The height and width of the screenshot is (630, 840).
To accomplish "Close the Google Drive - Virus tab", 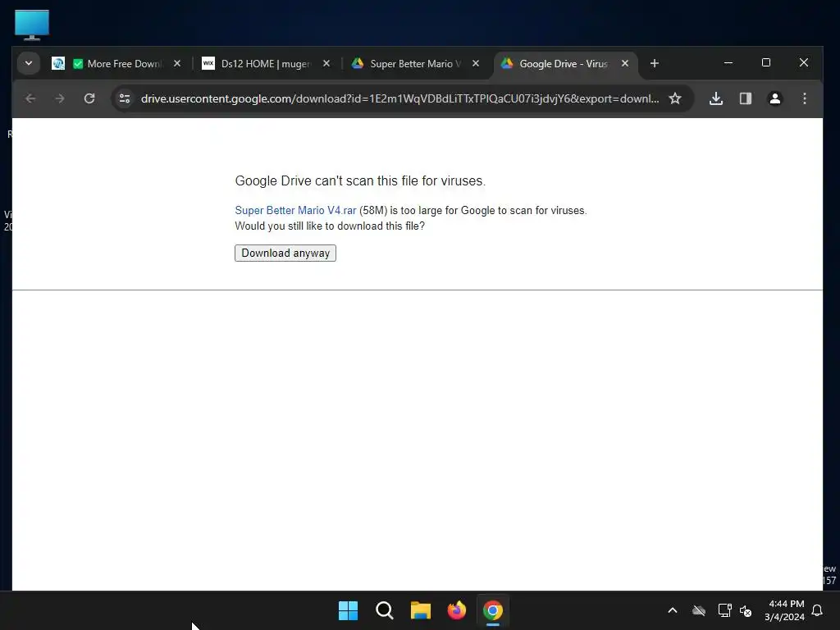I will click(625, 63).
